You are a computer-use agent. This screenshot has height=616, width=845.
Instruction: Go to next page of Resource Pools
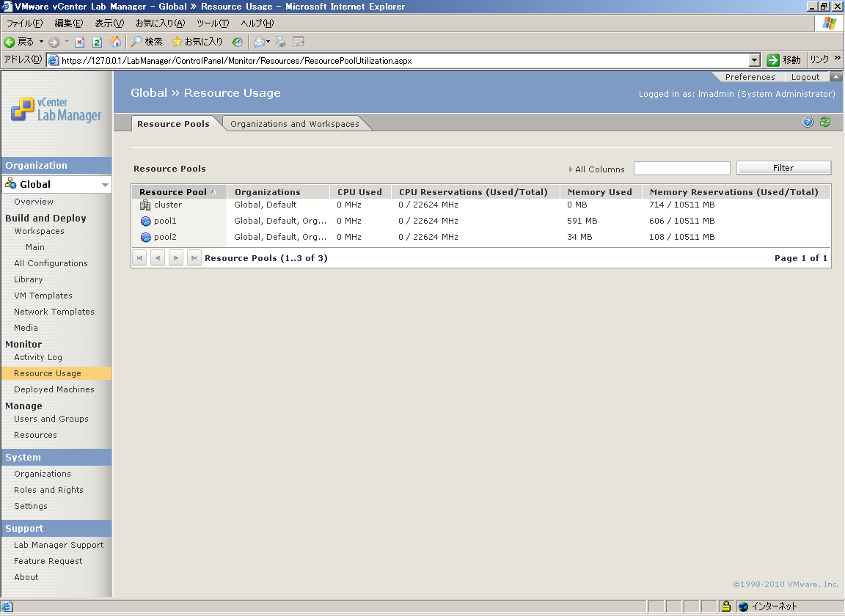176,258
